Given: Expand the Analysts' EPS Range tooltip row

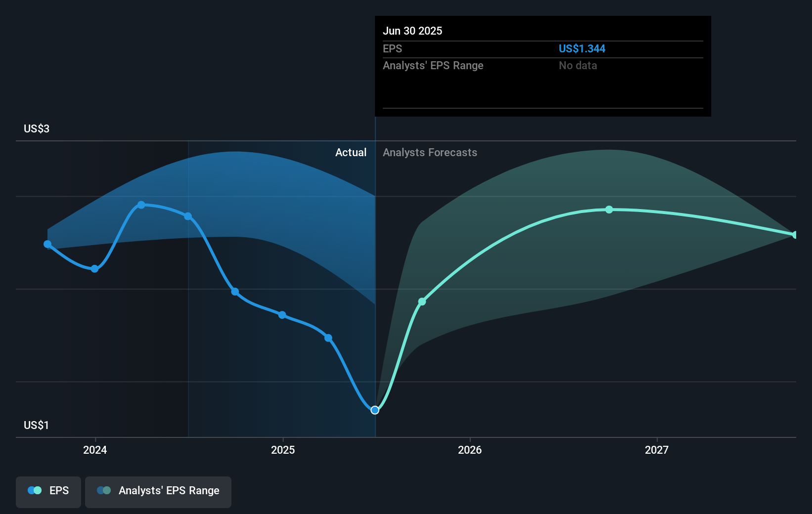Looking at the screenshot, I should click(433, 65).
